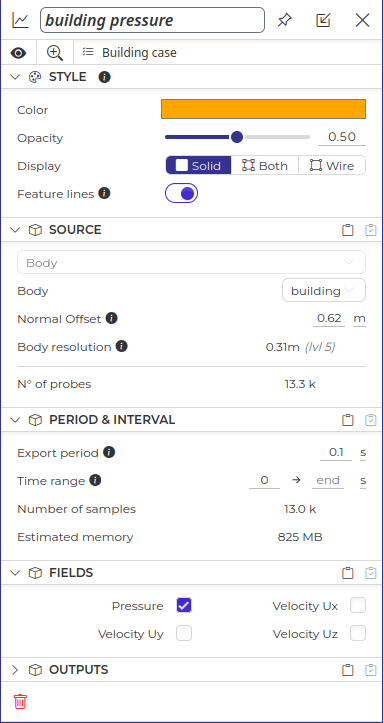Screen dimensions: 384x723
Task: Copy SOURCE settings via clipboard icon
Action: (348, 230)
